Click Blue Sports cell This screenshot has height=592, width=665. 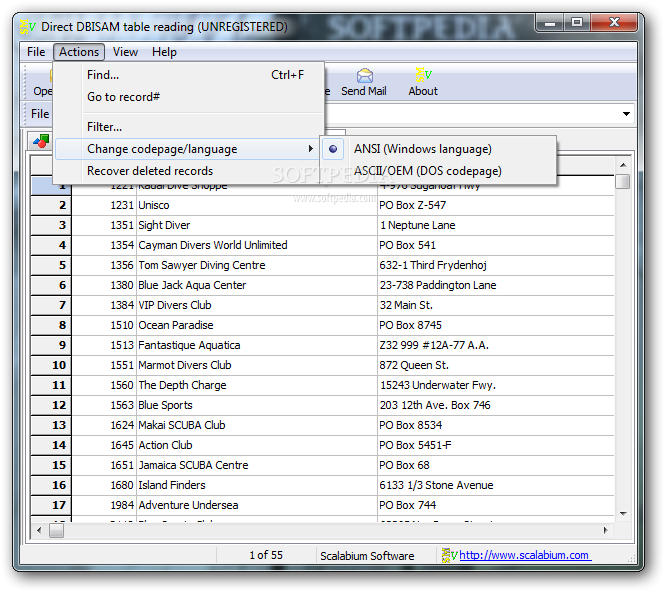(257, 405)
